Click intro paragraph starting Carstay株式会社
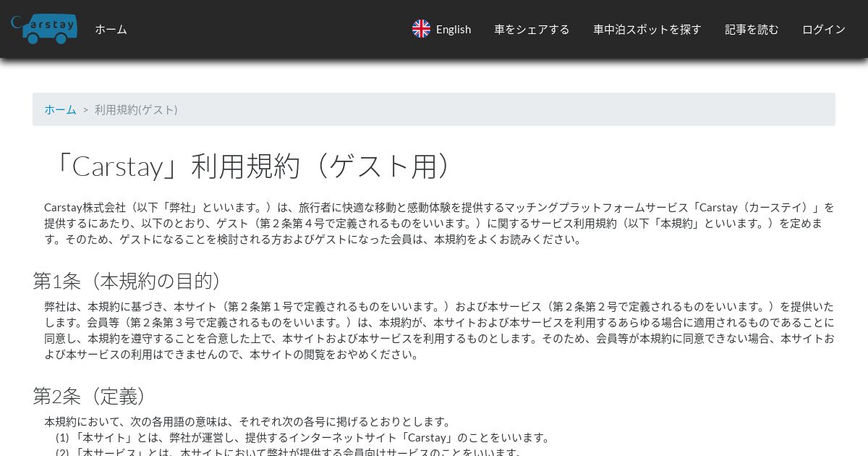Screen dimensions: 868x456 coord(440,223)
